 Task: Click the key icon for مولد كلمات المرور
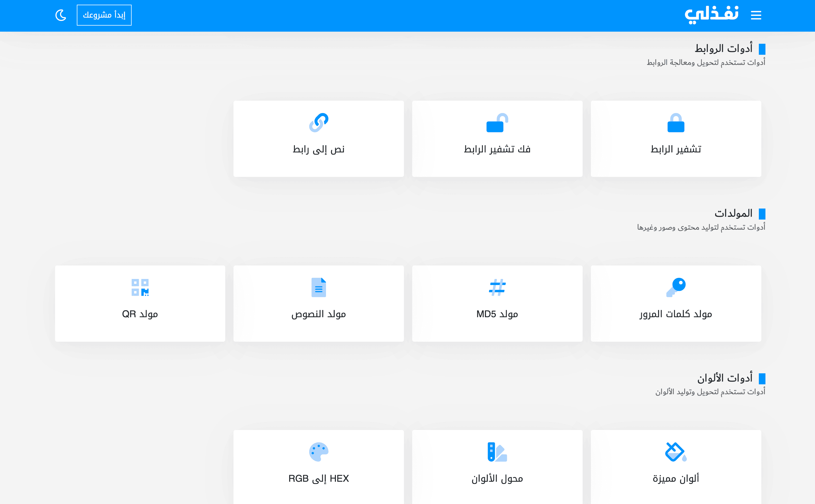676,287
